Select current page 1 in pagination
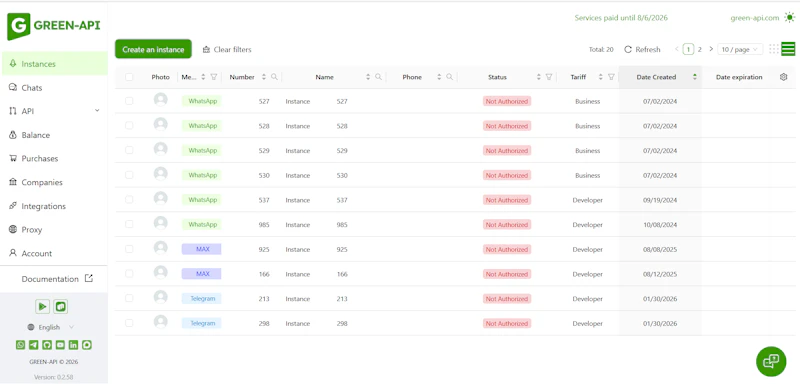 (x=688, y=49)
